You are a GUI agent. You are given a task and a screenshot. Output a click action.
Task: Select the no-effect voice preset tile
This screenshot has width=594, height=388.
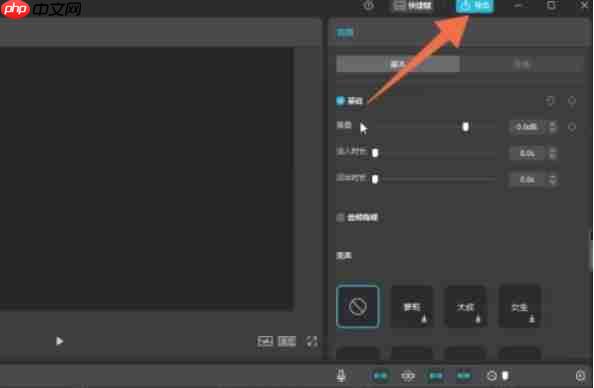click(x=358, y=306)
